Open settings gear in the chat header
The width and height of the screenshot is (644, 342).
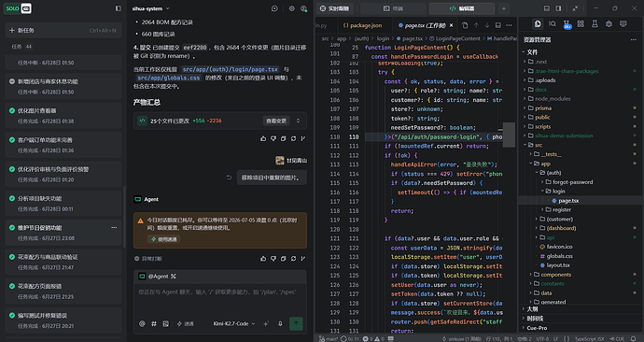pyautogui.click(x=291, y=8)
